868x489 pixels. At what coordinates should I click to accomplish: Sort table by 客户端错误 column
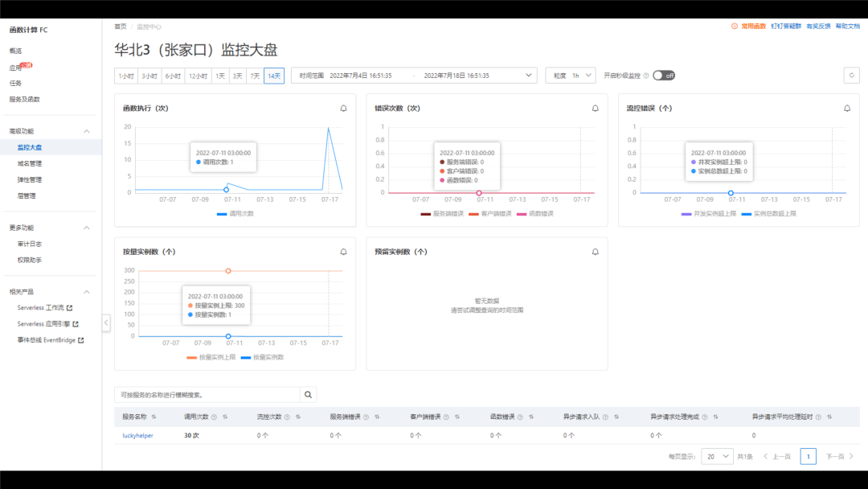[457, 417]
